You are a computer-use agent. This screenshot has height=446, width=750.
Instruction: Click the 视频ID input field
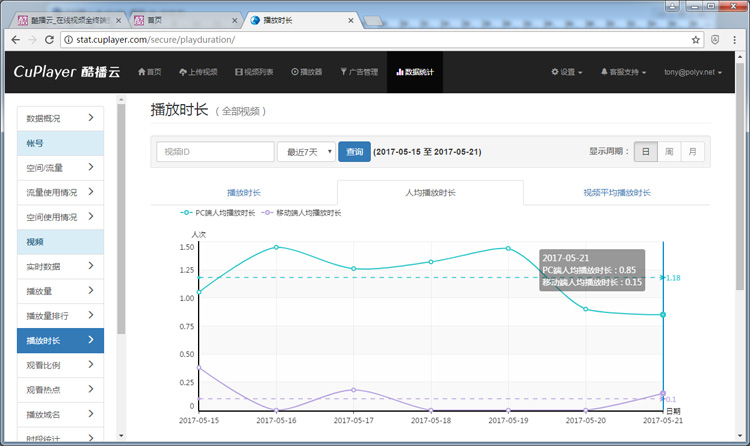(x=215, y=152)
